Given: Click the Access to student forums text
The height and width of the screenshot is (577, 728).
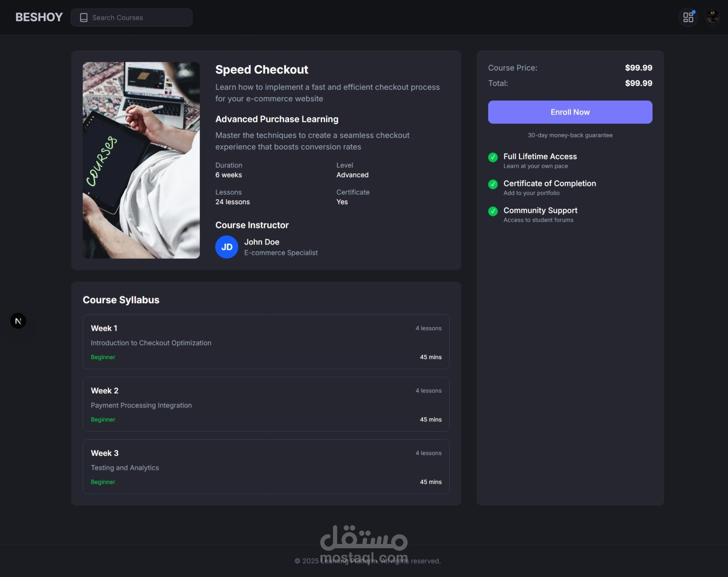Looking at the screenshot, I should tap(538, 220).
